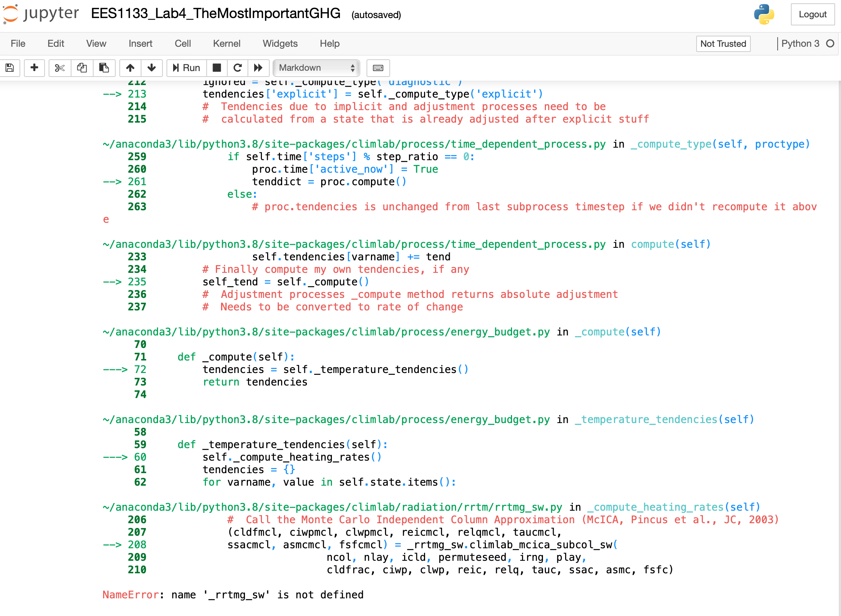Screen dimensions: 841x616
Task: Click the Not Trusted button
Action: 723,43
